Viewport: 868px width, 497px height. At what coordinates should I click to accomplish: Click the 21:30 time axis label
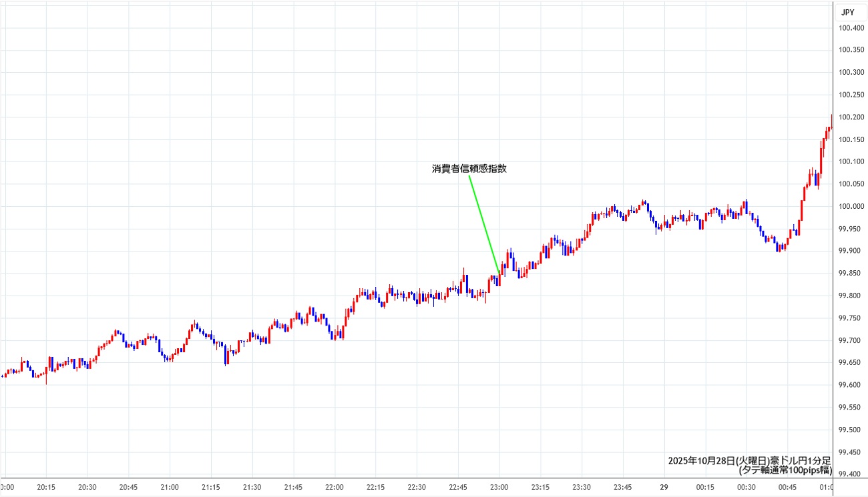[252, 487]
